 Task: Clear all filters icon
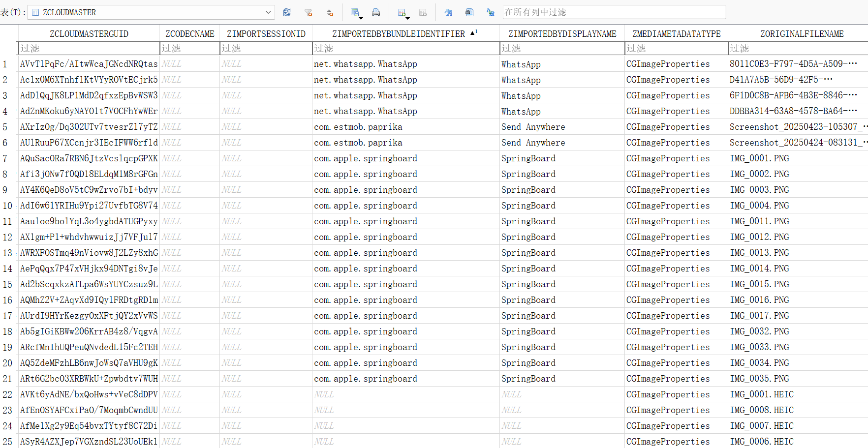pyautogui.click(x=309, y=12)
